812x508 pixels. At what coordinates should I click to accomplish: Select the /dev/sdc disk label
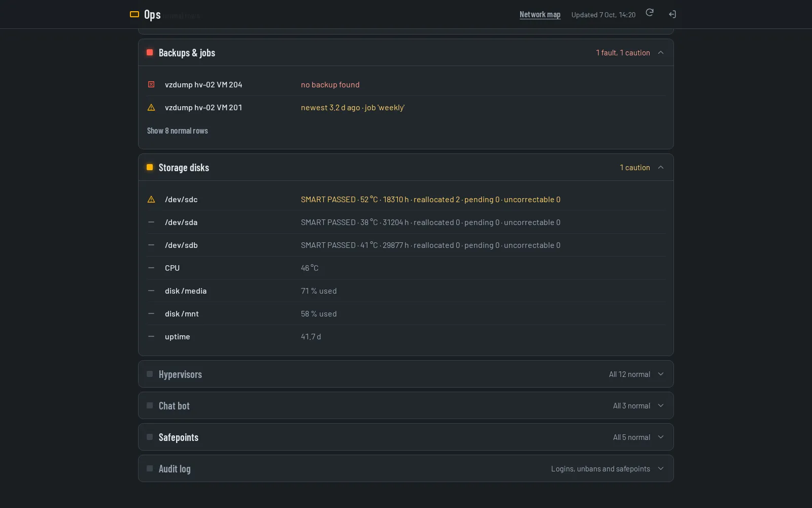pos(181,199)
